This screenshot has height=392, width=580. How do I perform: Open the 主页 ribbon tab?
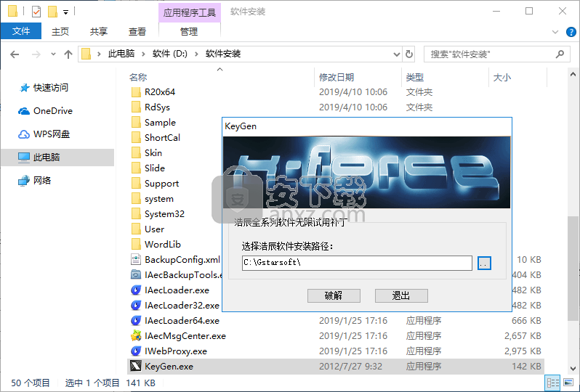click(60, 31)
